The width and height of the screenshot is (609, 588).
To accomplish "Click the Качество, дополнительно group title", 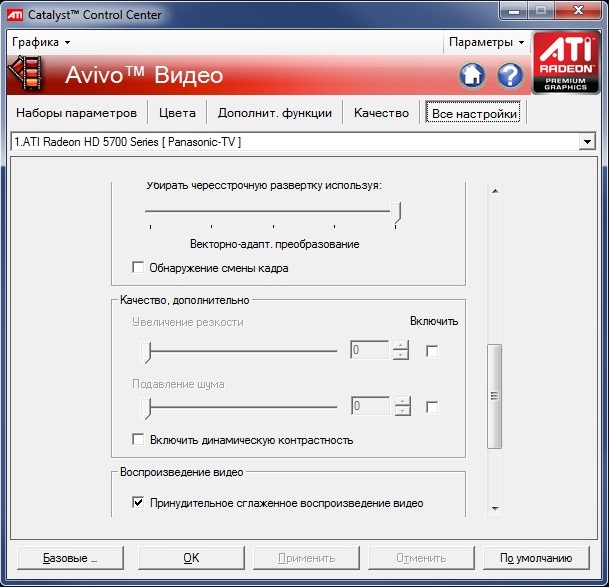I will (x=184, y=300).
